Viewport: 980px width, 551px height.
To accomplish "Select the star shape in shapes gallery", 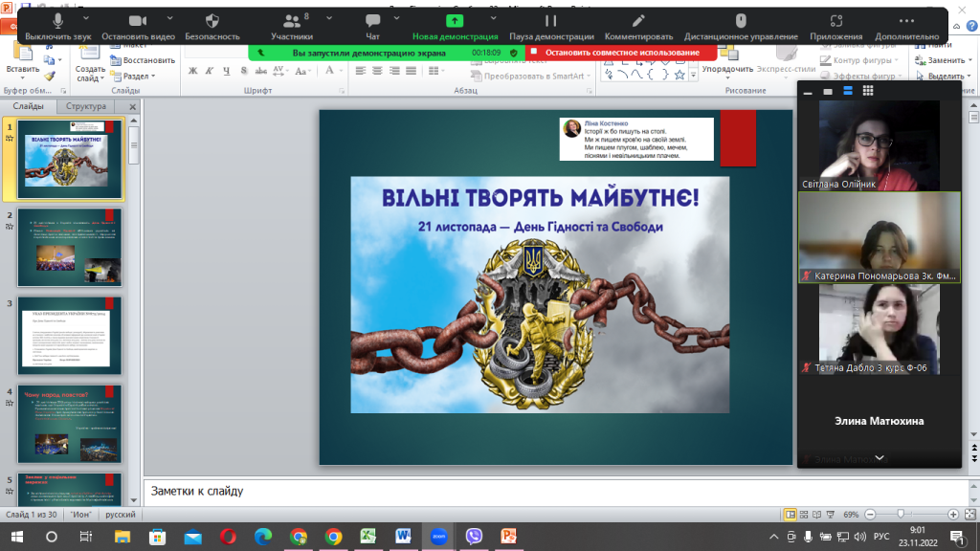I will (679, 75).
